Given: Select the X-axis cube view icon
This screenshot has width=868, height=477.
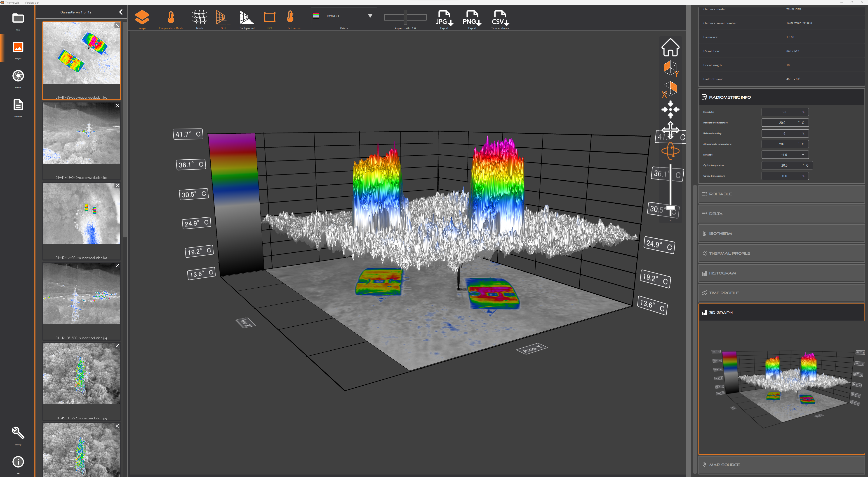Looking at the screenshot, I should coord(670,89).
